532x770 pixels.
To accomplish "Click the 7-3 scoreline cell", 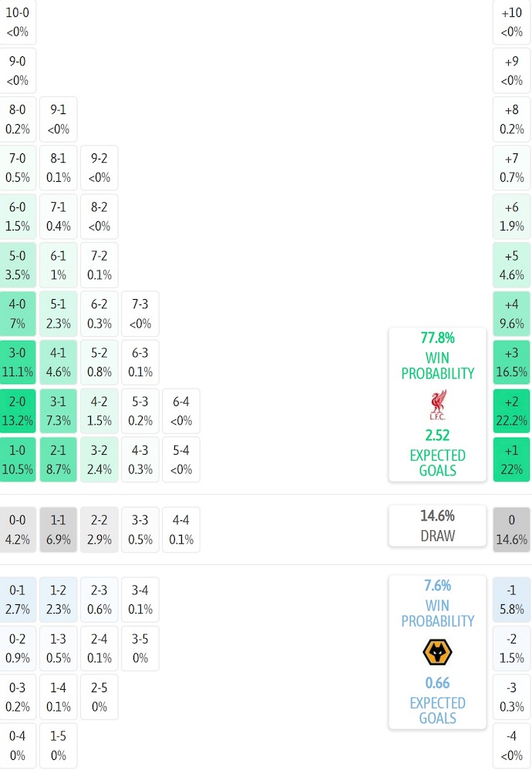I will coord(140,314).
